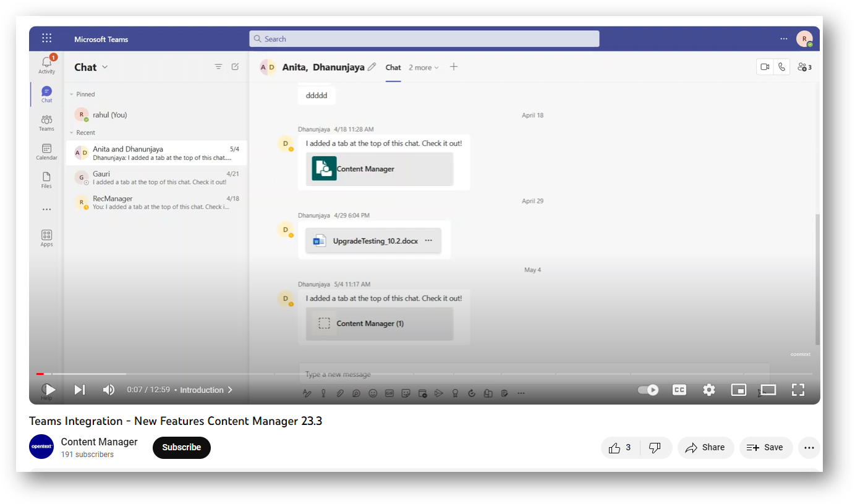The height and width of the screenshot is (504, 855).
Task: Seek in the video progress bar
Action: click(x=424, y=374)
